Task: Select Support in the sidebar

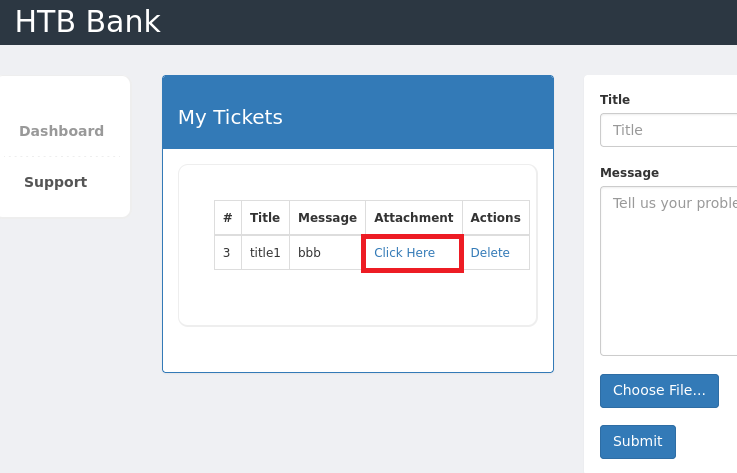Action: [x=56, y=182]
